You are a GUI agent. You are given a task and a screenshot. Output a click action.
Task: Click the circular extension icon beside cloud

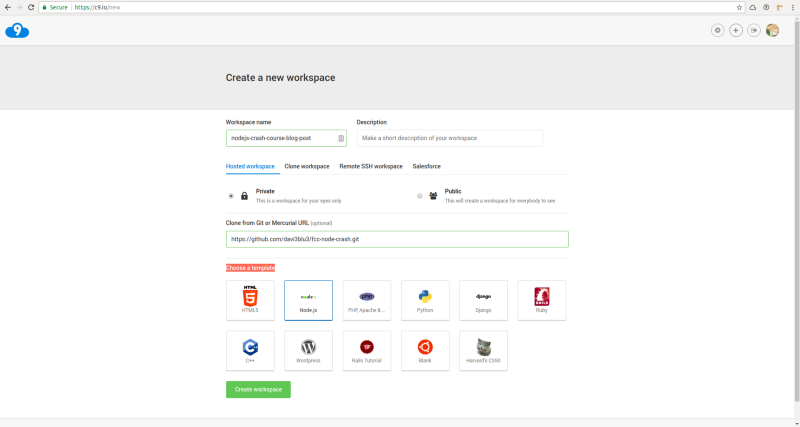[x=766, y=8]
